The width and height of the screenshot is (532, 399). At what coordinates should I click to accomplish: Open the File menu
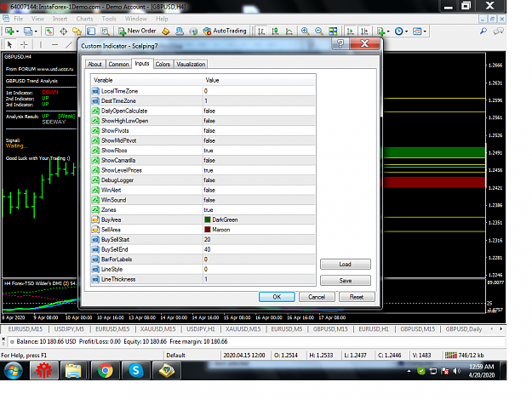click(19, 19)
